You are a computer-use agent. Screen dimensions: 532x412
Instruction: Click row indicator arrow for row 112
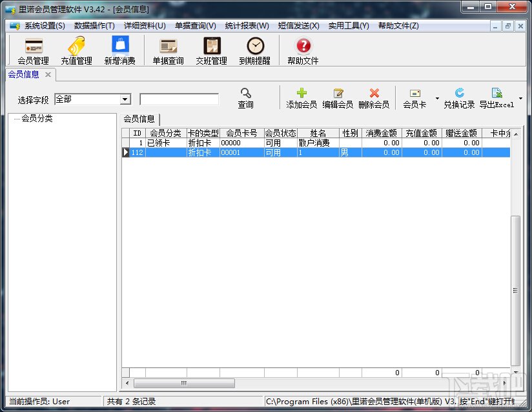[x=125, y=152]
